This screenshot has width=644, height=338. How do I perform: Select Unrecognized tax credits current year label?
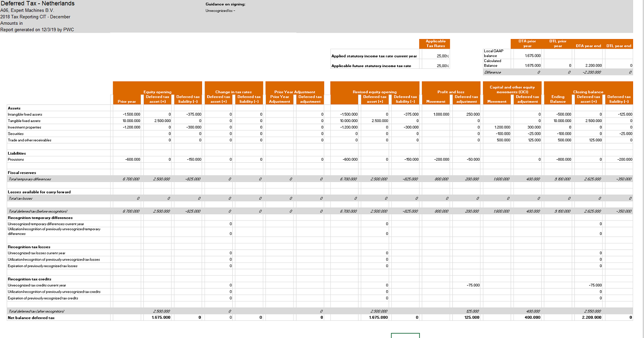pyautogui.click(x=37, y=285)
